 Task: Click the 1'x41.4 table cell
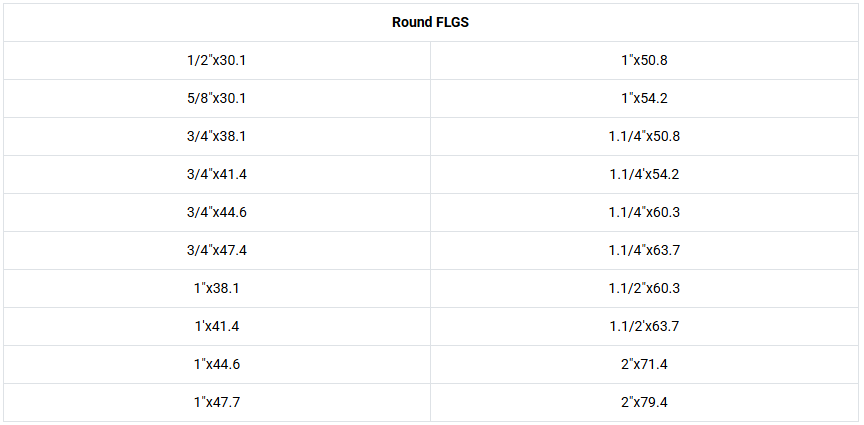click(x=217, y=326)
